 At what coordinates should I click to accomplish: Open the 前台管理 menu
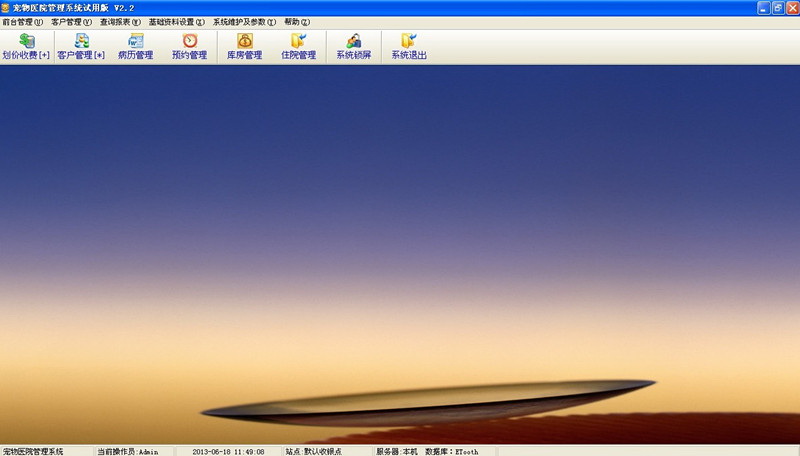[23, 22]
